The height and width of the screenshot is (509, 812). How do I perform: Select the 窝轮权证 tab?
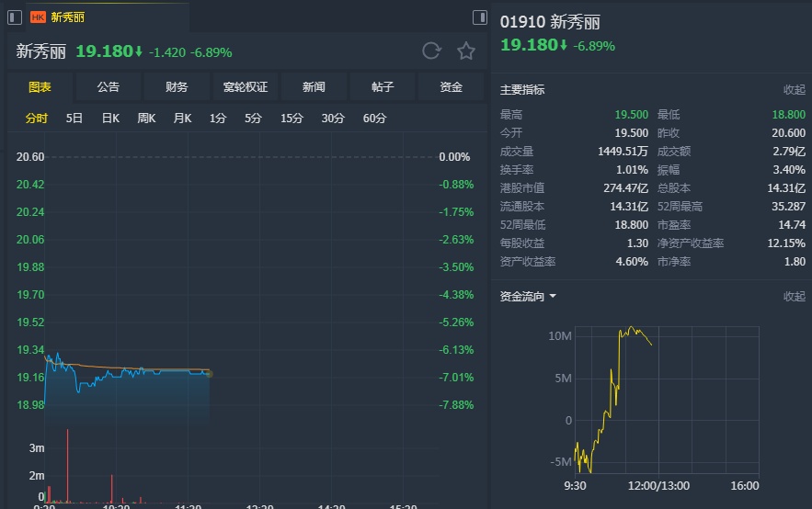tap(246, 87)
